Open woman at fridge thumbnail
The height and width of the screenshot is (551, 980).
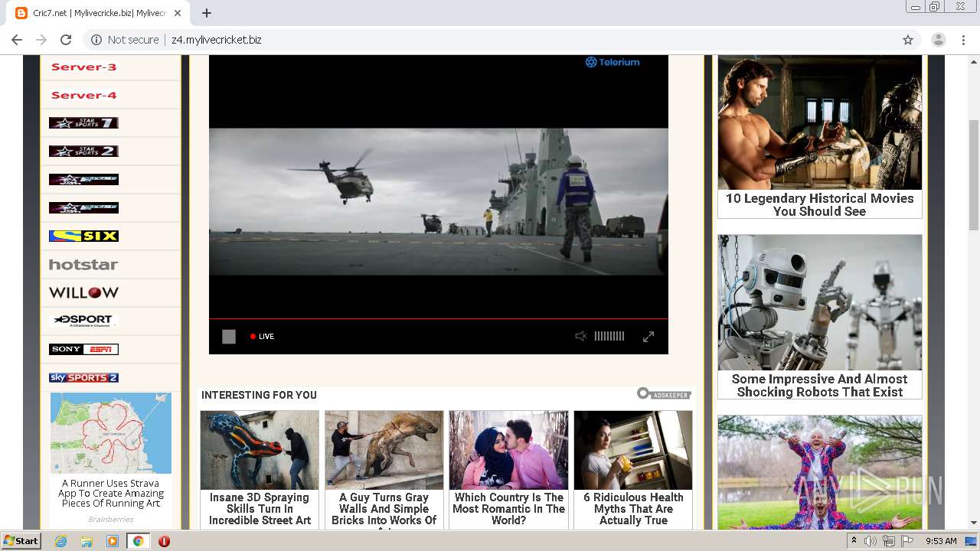pyautogui.click(x=633, y=450)
